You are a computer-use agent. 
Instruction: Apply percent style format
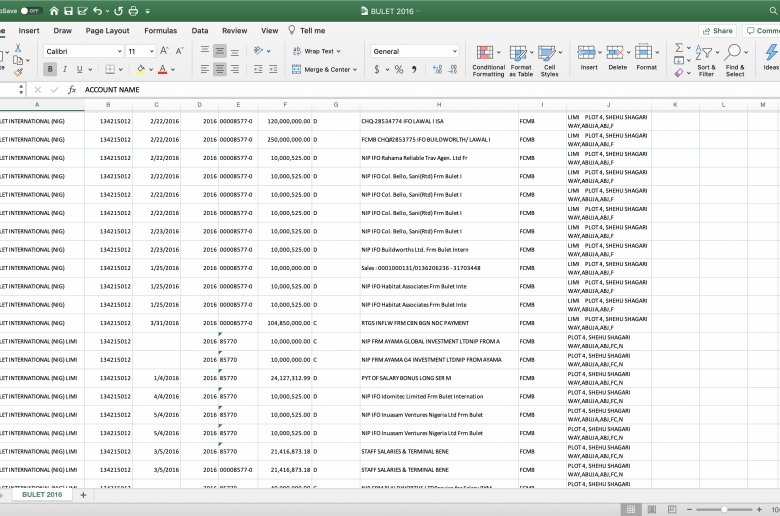click(399, 70)
